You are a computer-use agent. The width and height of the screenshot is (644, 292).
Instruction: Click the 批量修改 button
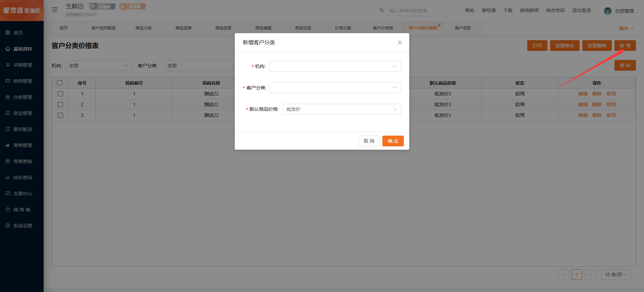pyautogui.click(x=565, y=46)
